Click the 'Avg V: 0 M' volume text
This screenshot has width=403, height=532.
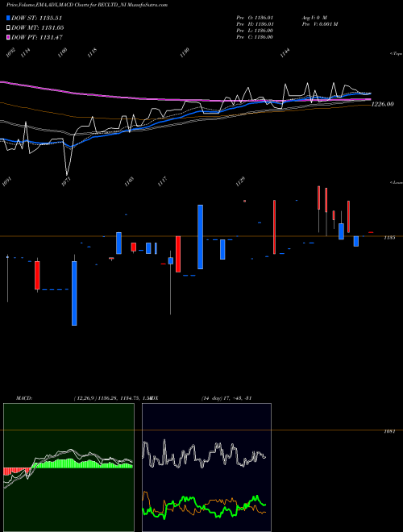[x=314, y=17]
